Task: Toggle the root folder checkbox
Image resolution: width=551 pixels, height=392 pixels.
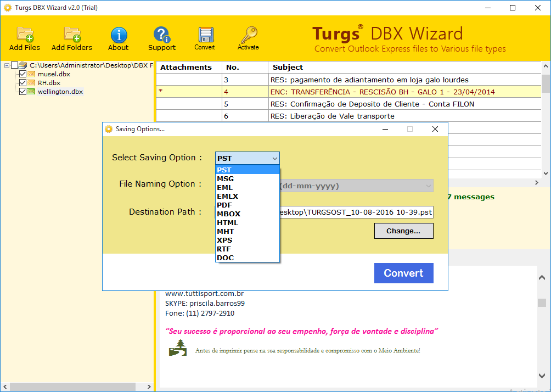Action: point(14,65)
